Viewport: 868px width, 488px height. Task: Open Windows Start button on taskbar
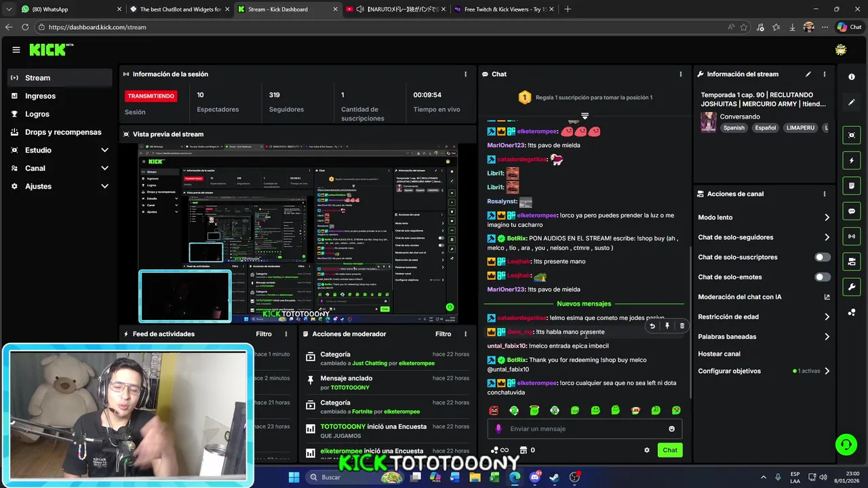click(294, 477)
